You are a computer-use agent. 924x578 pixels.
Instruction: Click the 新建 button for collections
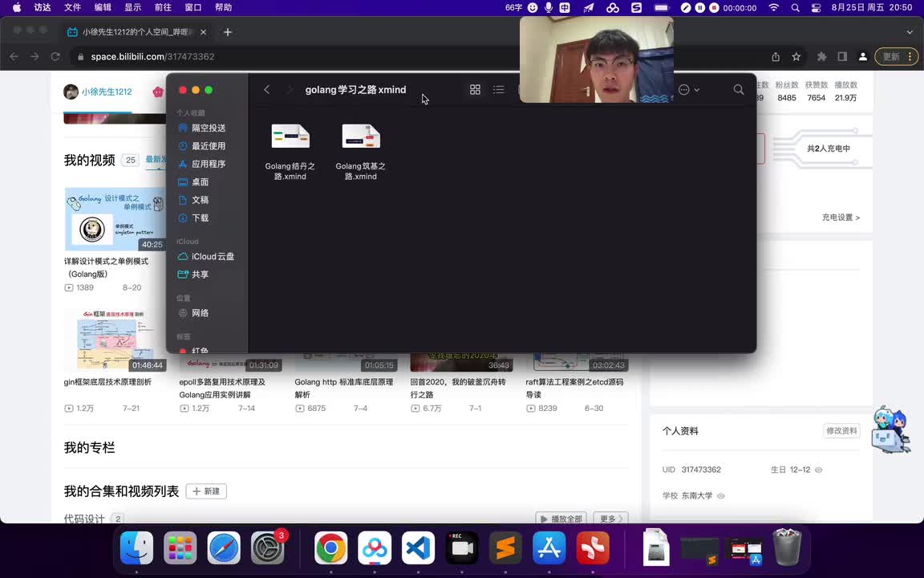[x=206, y=491]
